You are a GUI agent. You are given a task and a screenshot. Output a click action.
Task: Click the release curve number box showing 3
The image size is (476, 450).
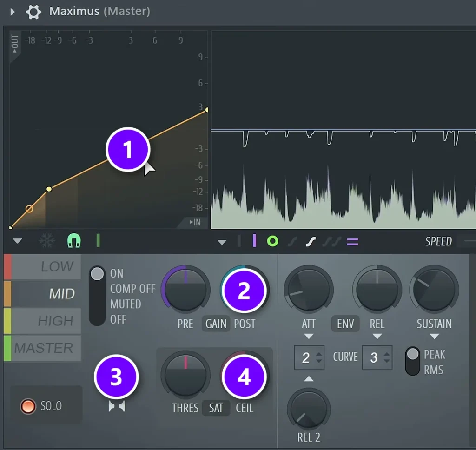click(377, 357)
